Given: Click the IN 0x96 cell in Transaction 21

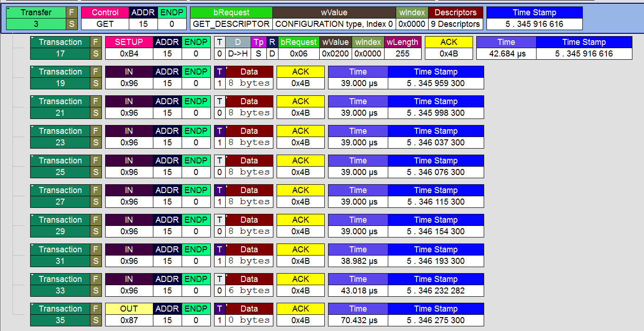Looking at the screenshot, I should click(x=129, y=107).
